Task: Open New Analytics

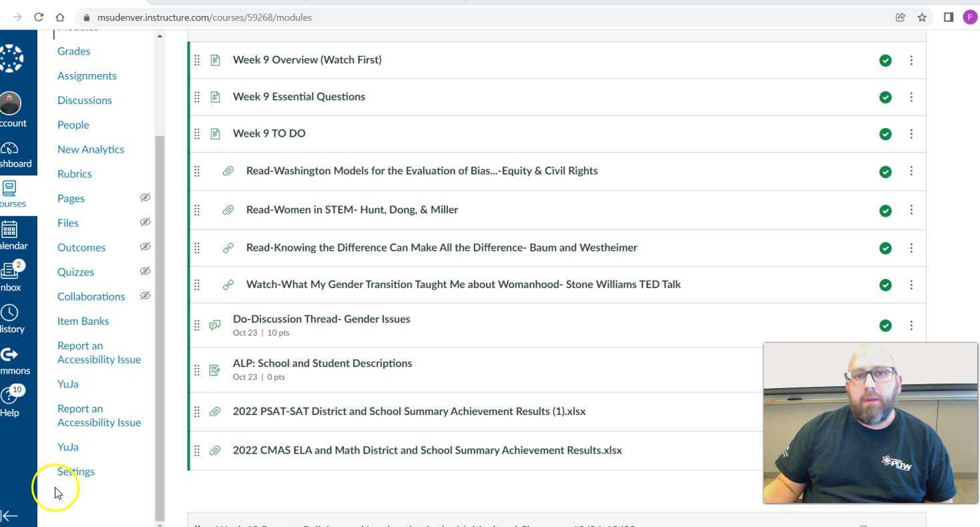Action: coord(90,149)
